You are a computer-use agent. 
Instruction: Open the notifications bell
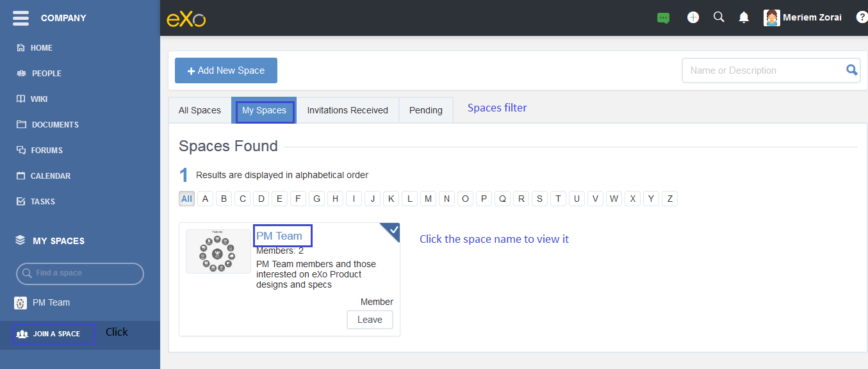[x=744, y=17]
